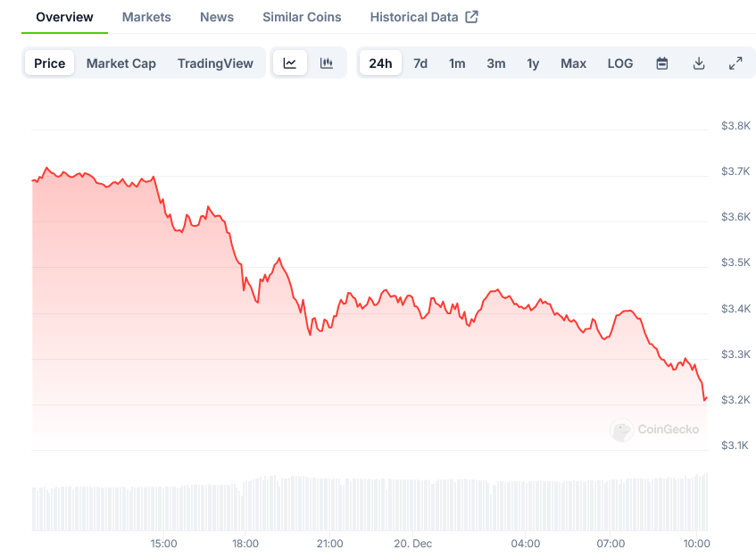Select the line chart view icon

[290, 62]
